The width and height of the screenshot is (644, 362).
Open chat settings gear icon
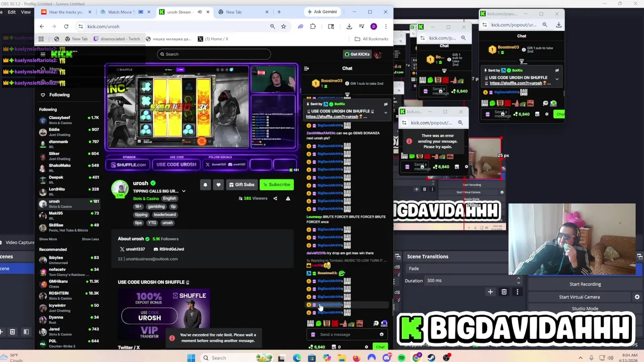pos(366,347)
